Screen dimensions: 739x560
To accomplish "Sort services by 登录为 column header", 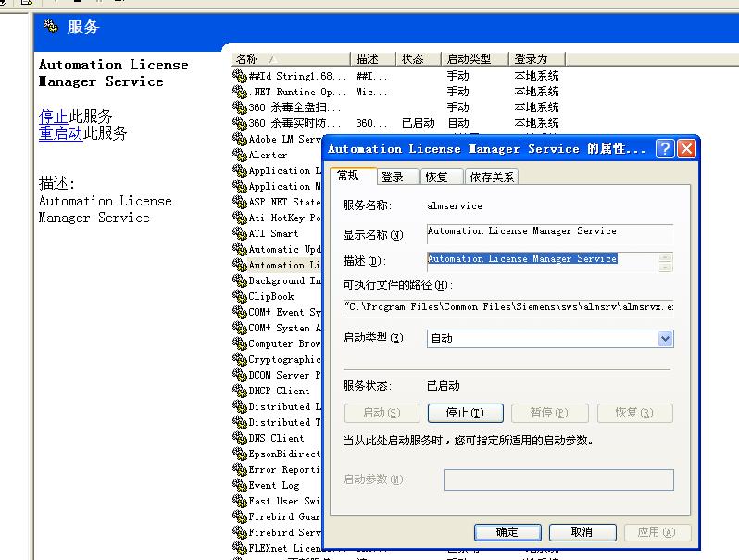I will coord(537,59).
